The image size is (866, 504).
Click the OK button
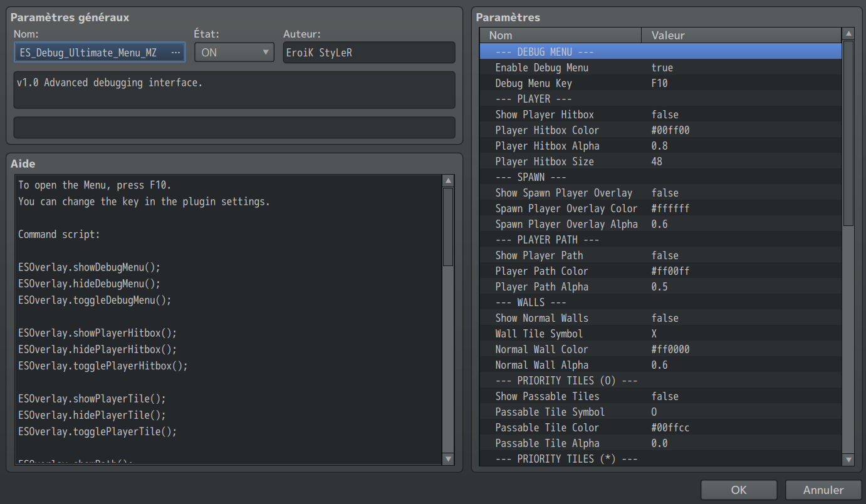738,490
